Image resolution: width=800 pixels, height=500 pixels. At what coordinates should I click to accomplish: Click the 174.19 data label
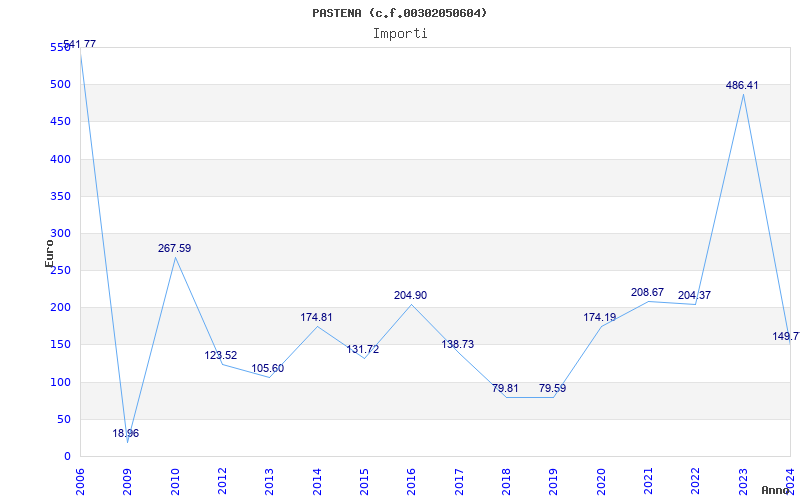point(599,317)
